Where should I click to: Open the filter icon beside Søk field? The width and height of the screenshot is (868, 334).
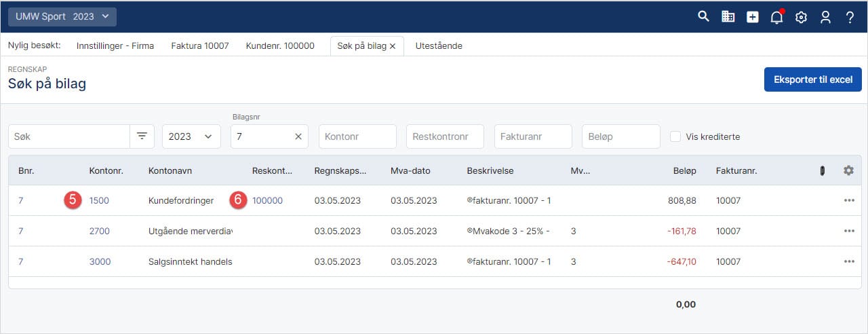(x=142, y=136)
